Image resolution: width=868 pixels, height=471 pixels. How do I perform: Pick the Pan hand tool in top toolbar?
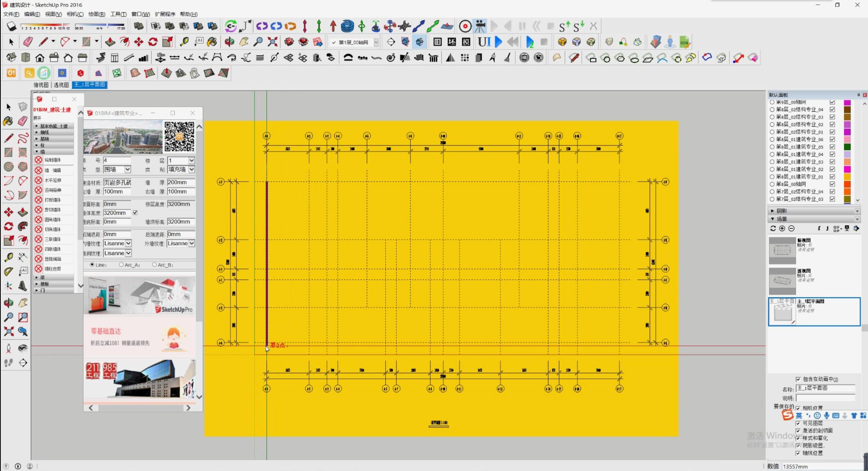pos(244,42)
